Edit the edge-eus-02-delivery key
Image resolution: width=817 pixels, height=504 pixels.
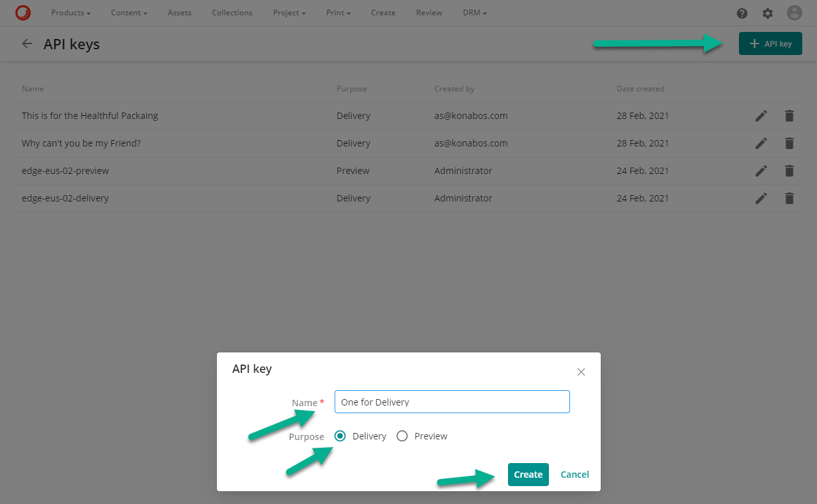pyautogui.click(x=761, y=198)
